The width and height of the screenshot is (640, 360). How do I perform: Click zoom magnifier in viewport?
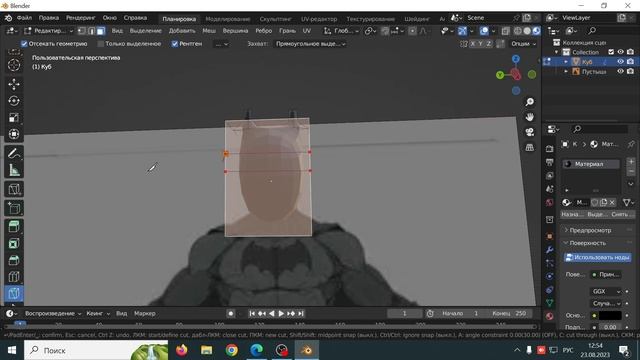[x=529, y=102]
